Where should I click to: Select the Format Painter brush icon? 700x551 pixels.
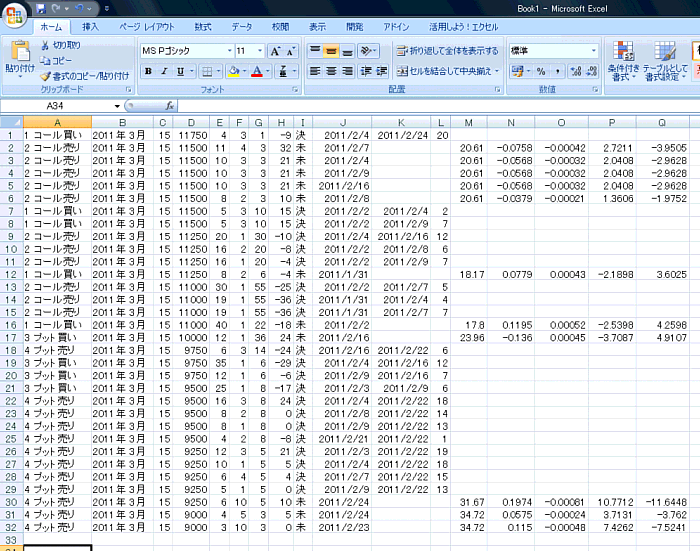tap(46, 75)
